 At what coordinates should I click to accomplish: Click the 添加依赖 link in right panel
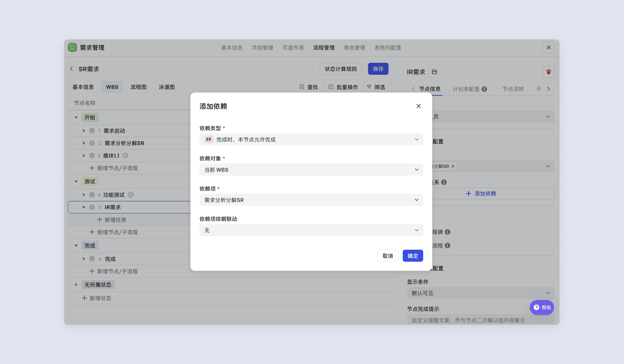point(481,193)
